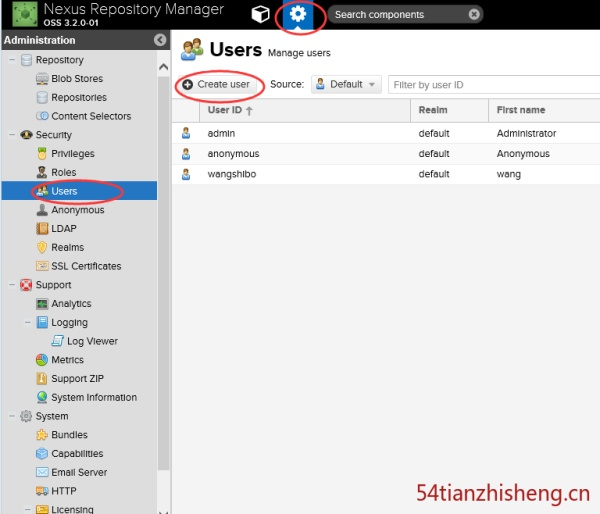This screenshot has height=514, width=600.
Task: Click the Privileges medal icon
Action: pos(42,153)
